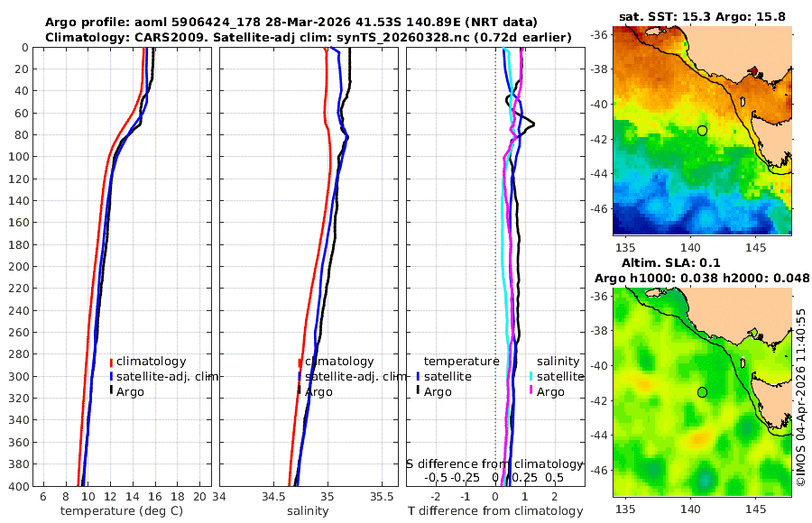Click the 'Altim. SLA: 0.1' title
Viewport: 812px width, 523px height.
[670, 262]
